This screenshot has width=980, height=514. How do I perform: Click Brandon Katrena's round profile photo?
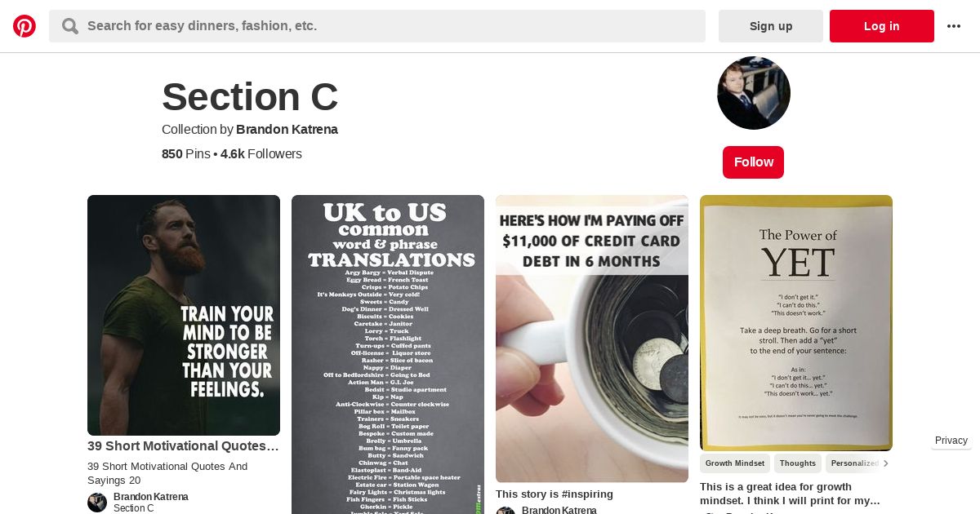click(x=754, y=93)
